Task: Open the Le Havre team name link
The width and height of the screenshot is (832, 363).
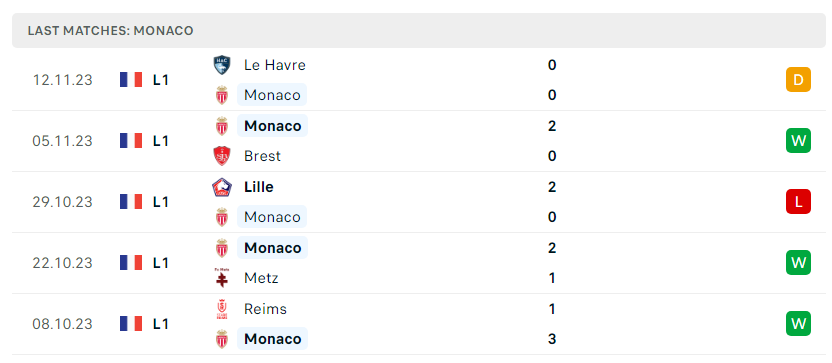Action: tap(275, 65)
